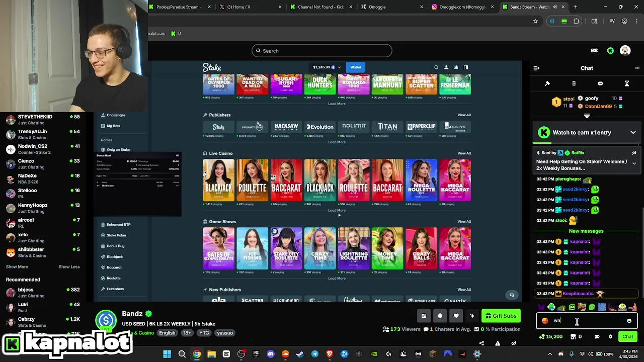This screenshot has height=362, width=644.
Task: Open the browser extensions puzzle icon
Action: (x=577, y=21)
